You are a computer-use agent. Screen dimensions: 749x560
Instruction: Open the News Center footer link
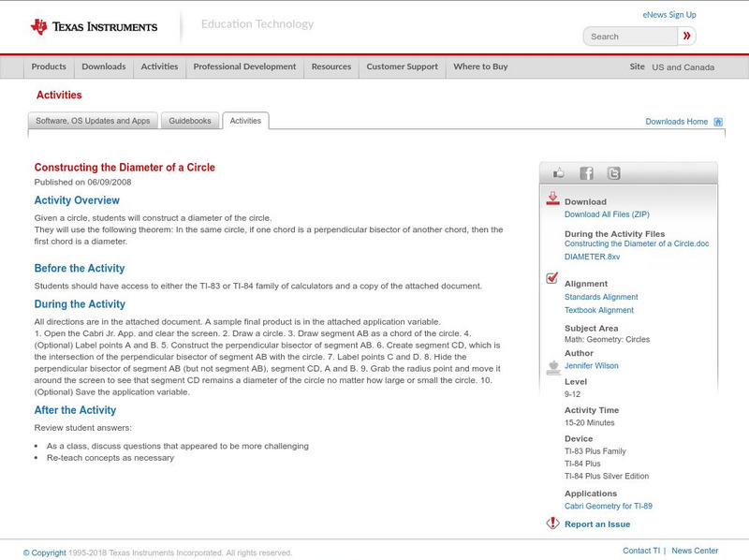695,551
